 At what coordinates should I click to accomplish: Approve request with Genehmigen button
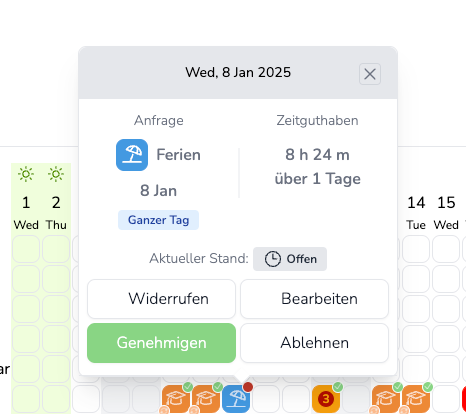tap(161, 343)
